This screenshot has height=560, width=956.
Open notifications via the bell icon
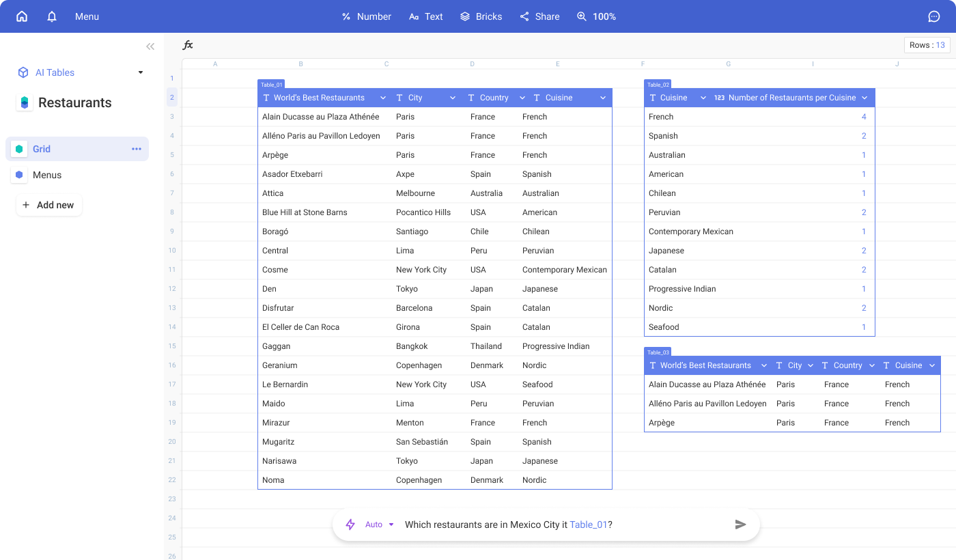click(51, 16)
